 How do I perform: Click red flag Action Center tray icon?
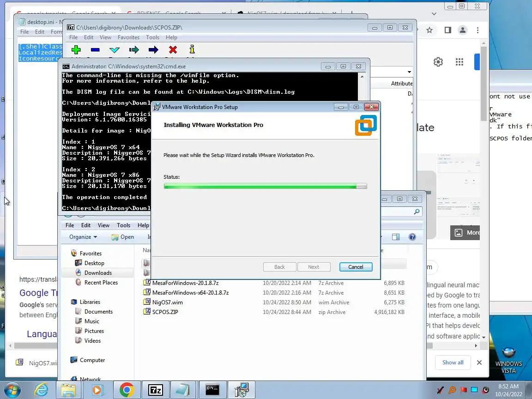pyautogui.click(x=464, y=390)
